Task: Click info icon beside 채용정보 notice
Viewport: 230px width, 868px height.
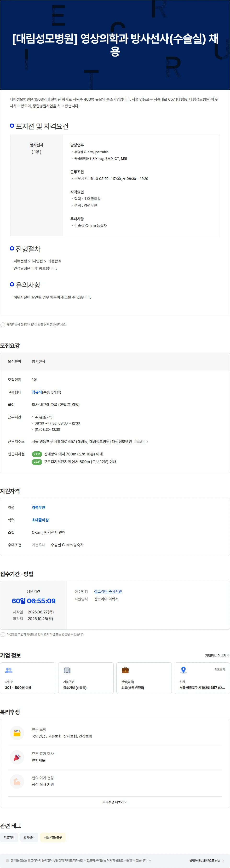Action: 3,325
